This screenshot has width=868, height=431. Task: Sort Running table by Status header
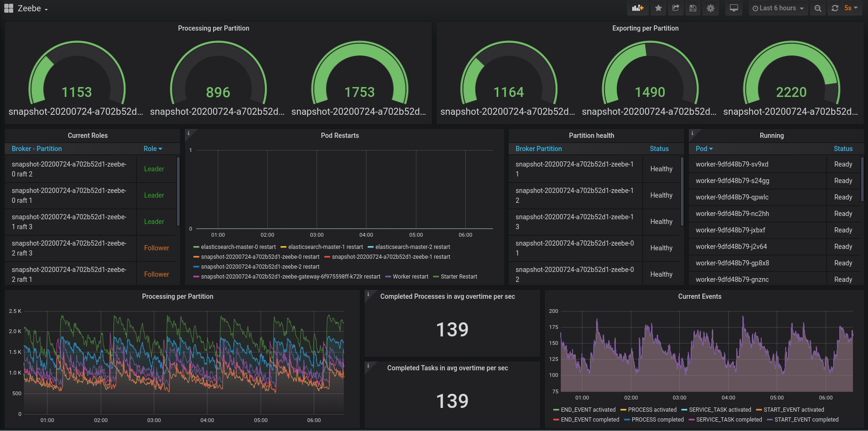point(843,149)
